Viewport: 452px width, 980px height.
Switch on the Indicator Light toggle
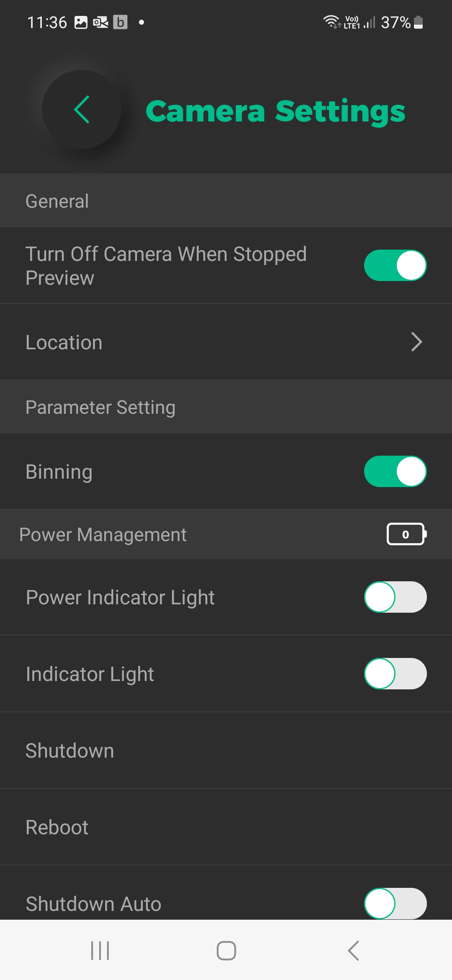[395, 674]
